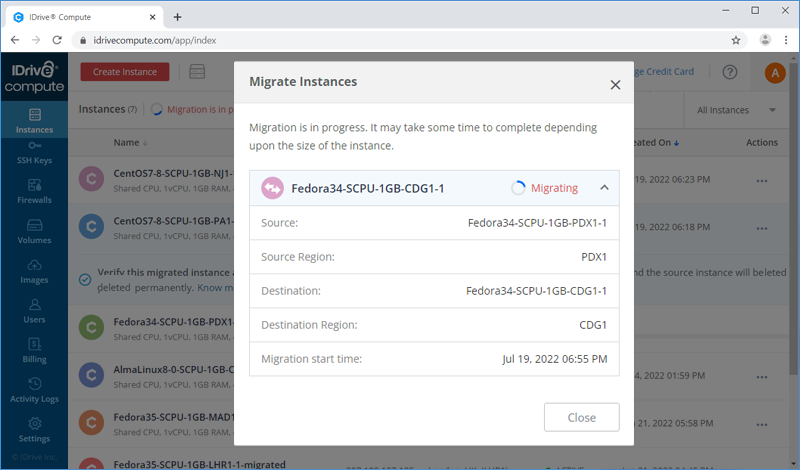Open Activity Logs in the sidebar
800x470 pixels.
34,391
